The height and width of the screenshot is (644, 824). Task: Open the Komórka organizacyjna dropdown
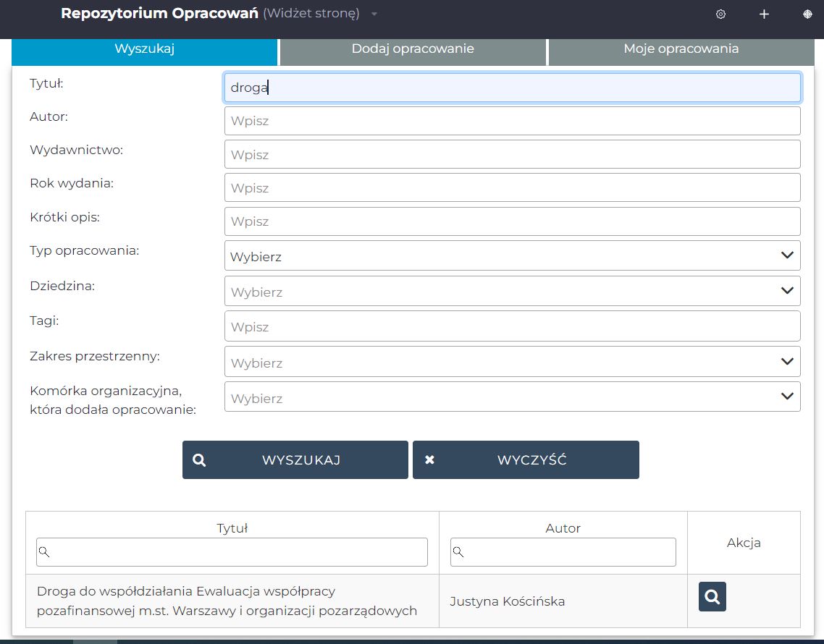[512, 397]
